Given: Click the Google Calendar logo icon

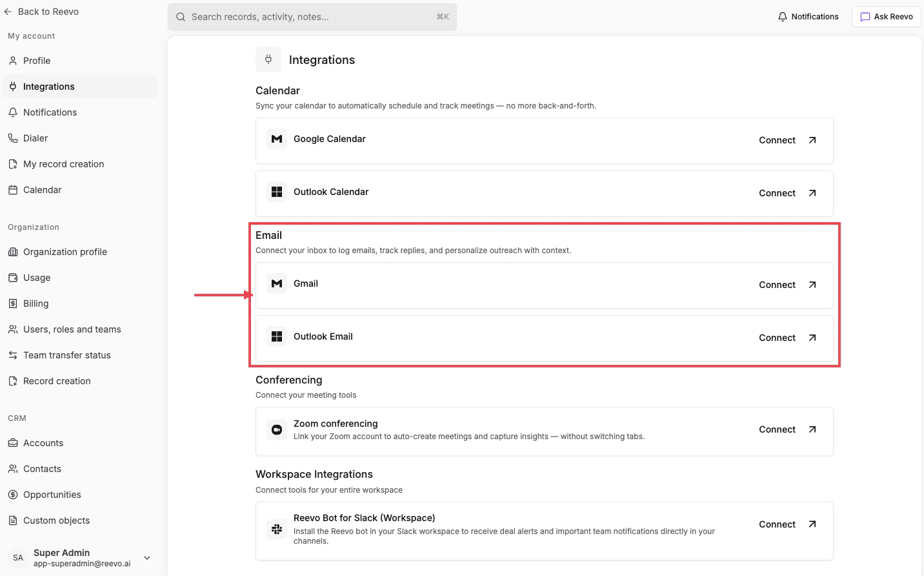Looking at the screenshot, I should coord(277,139).
